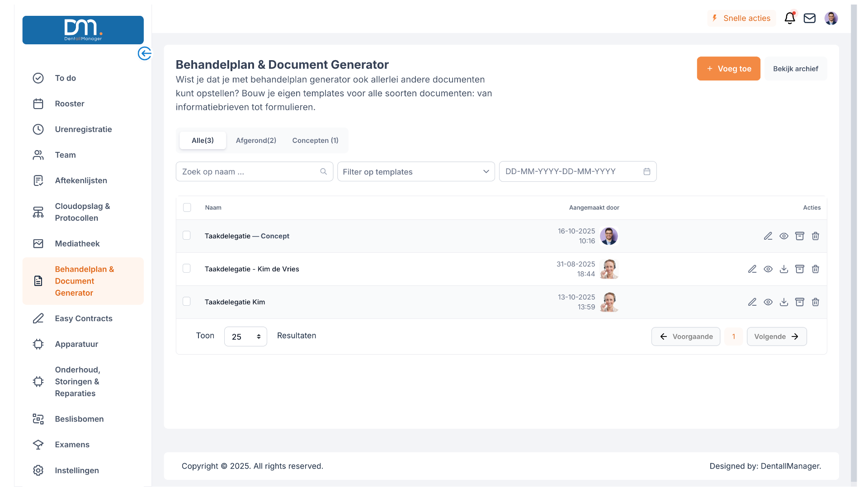Screen dimensions: 868x488
Task: Download Taakdelegatie - Kim de Vries
Action: click(784, 269)
